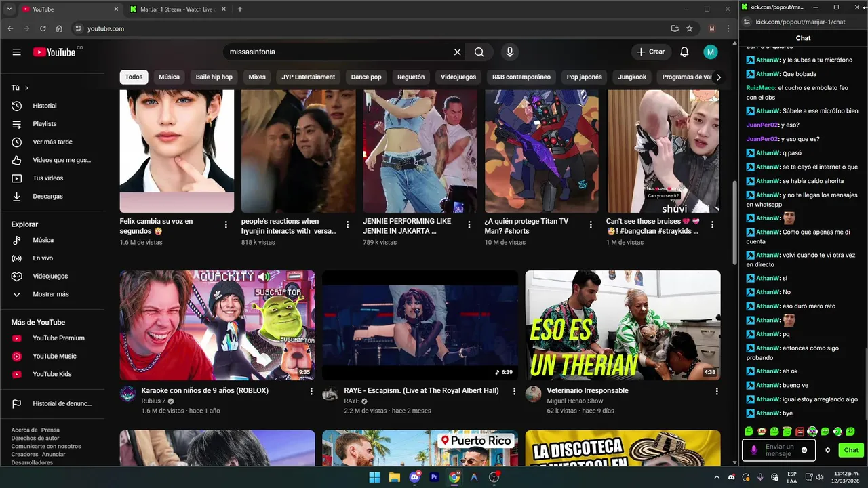Select the Pop japonés chip
This screenshot has height=488, width=868.
click(x=585, y=77)
